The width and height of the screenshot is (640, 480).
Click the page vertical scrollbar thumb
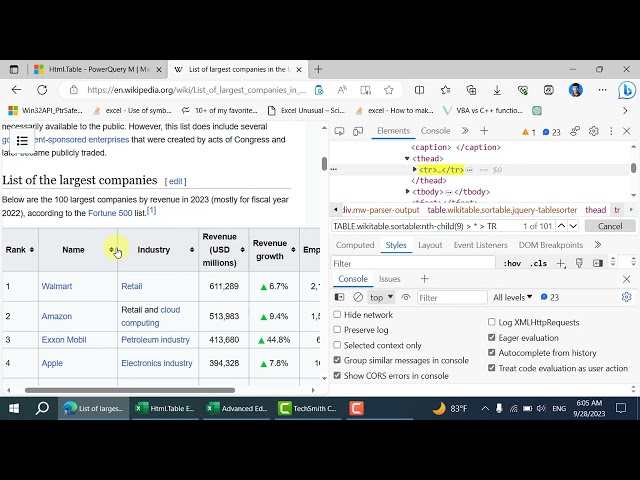point(324,164)
